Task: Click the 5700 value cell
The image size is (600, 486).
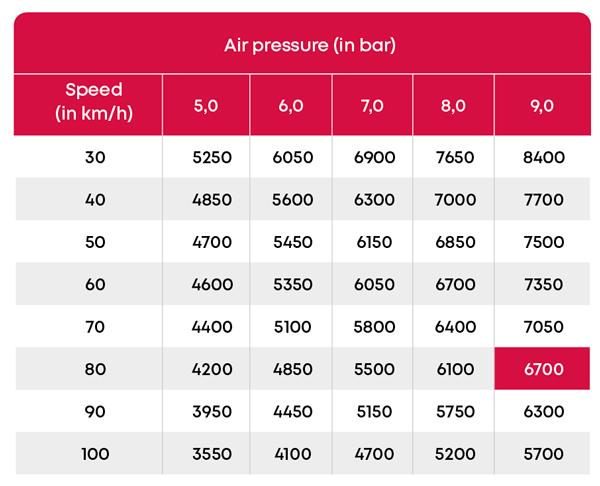Action: coord(543,454)
